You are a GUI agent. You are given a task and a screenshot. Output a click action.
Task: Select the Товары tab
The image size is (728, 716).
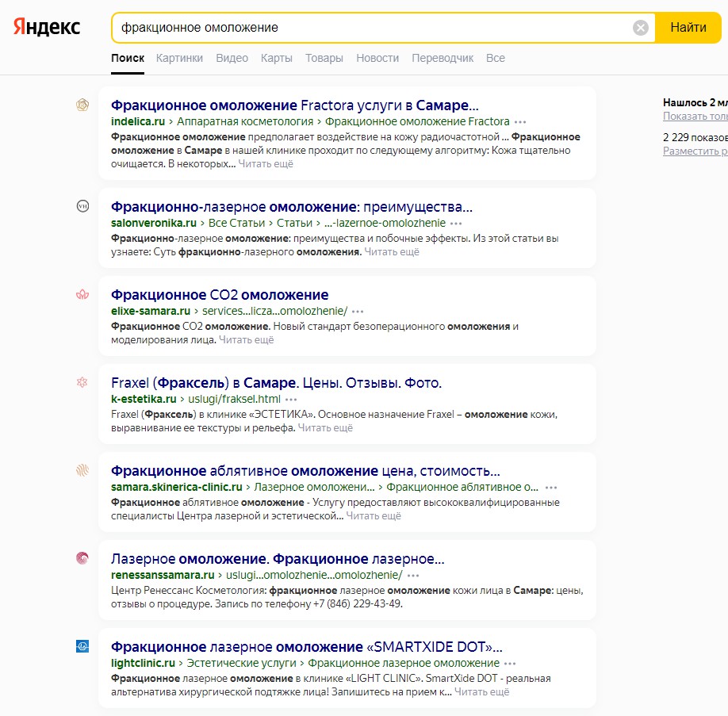point(324,58)
